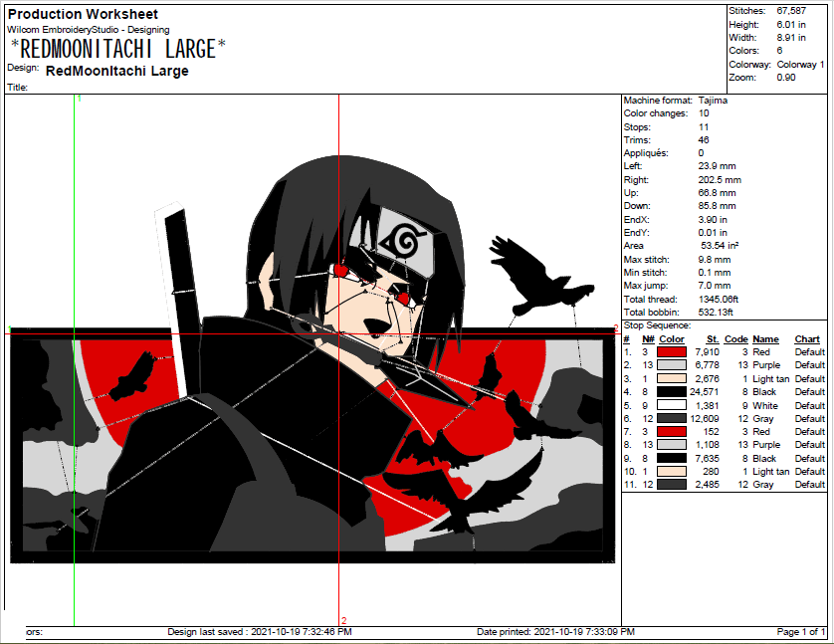
Task: Click the 'Production Worksheet' heading
Action: (83, 14)
